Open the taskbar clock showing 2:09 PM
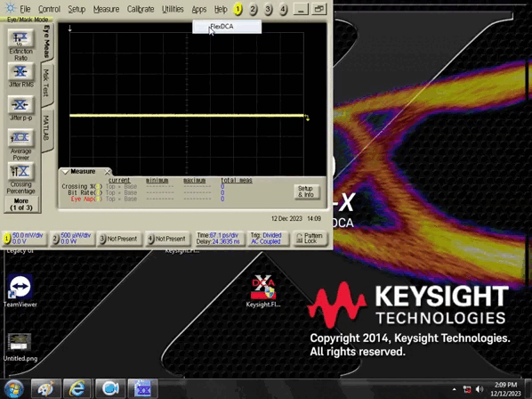Viewport: 532px width, 399px height. pos(505,389)
